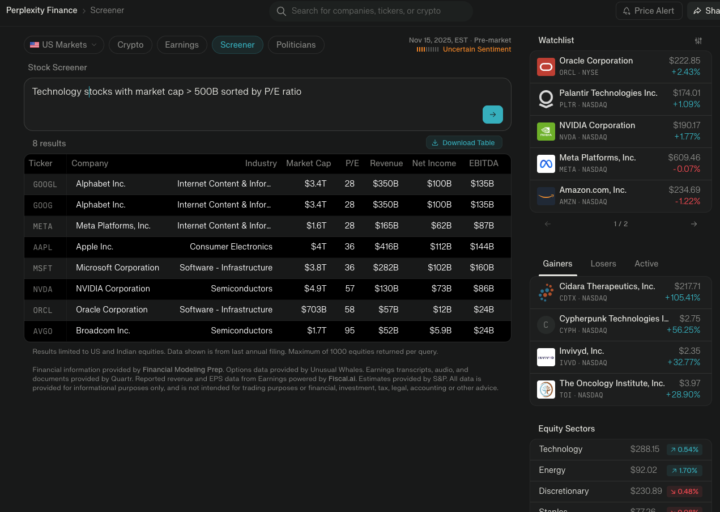
Task: Click the Screener breadcrumb
Action: click(x=107, y=11)
